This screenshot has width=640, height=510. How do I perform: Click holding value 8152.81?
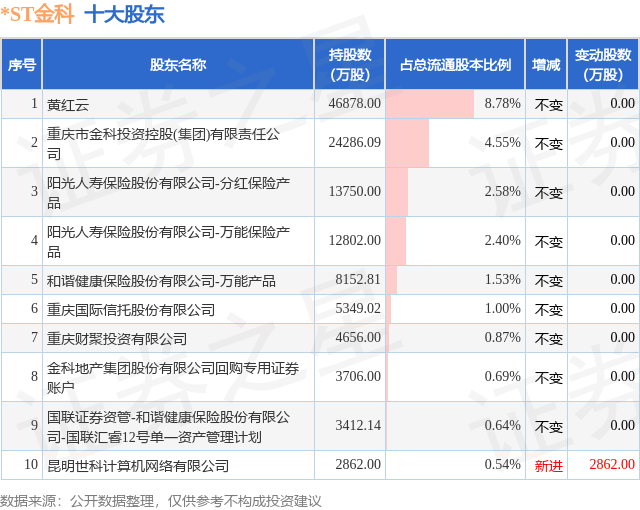coord(358,279)
